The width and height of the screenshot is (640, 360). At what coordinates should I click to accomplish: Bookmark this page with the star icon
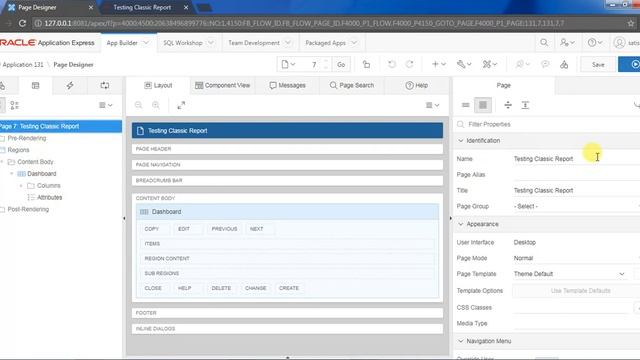pyautogui.click(x=631, y=23)
